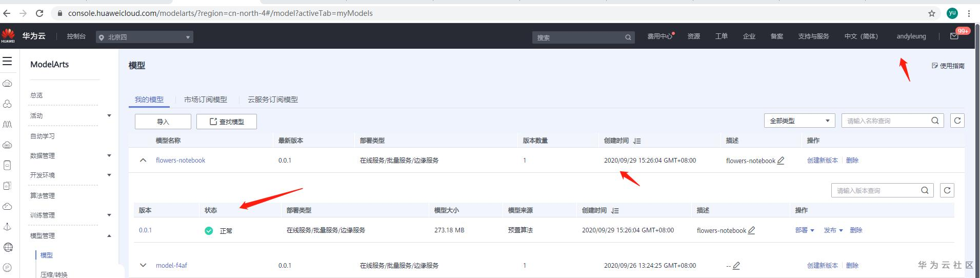Open the 发布 dropdown for version 0.0.1
The image size is (980, 278).
pyautogui.click(x=833, y=230)
